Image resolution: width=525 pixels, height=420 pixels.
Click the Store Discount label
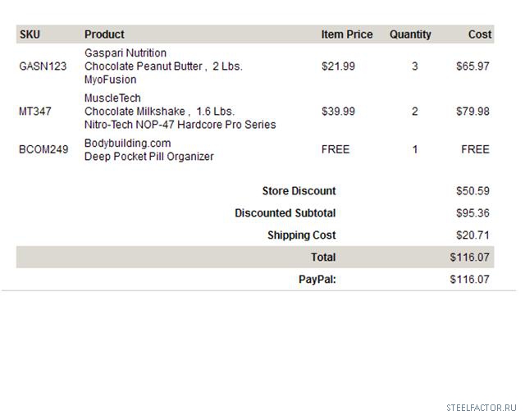point(299,191)
